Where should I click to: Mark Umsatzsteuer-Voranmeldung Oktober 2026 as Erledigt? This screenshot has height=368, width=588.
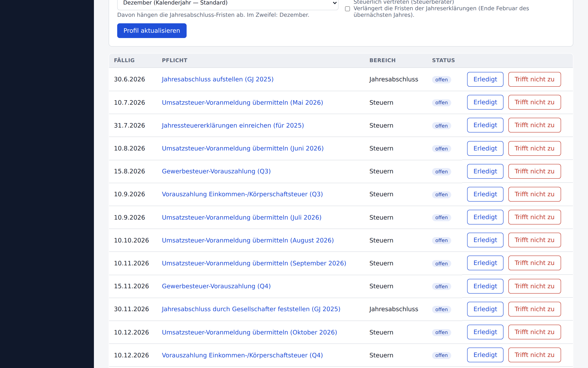click(x=485, y=332)
